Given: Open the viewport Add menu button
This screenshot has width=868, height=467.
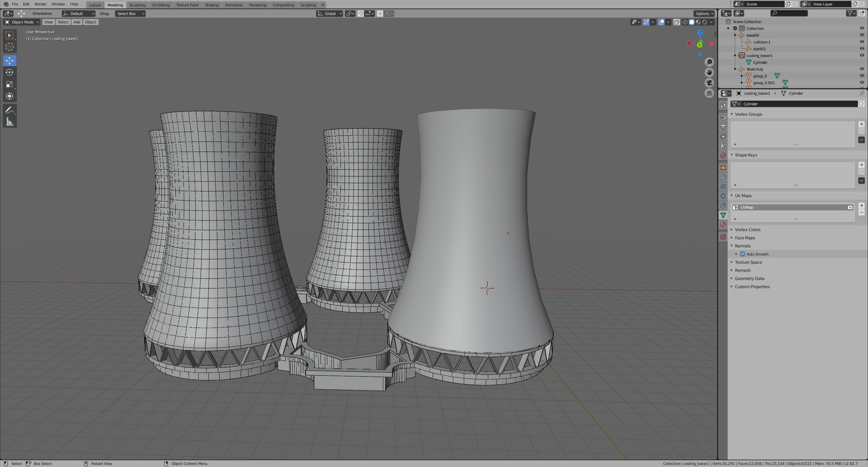Looking at the screenshot, I should tap(77, 22).
